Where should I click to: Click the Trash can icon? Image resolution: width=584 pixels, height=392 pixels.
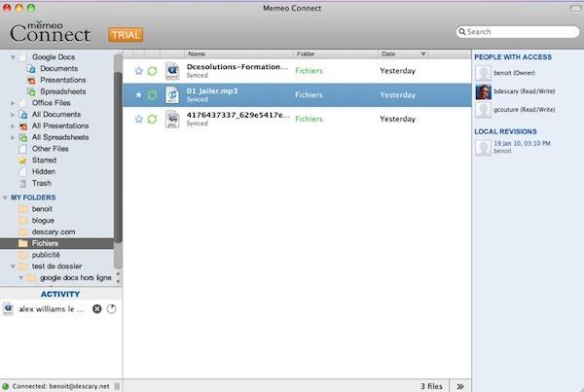pyautogui.click(x=23, y=183)
